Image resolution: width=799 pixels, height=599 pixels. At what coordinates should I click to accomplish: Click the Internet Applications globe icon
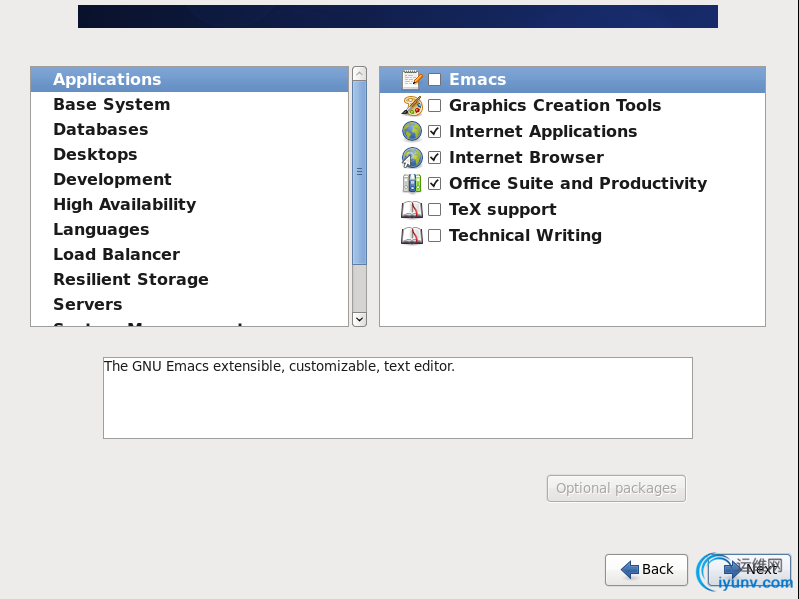coord(412,132)
